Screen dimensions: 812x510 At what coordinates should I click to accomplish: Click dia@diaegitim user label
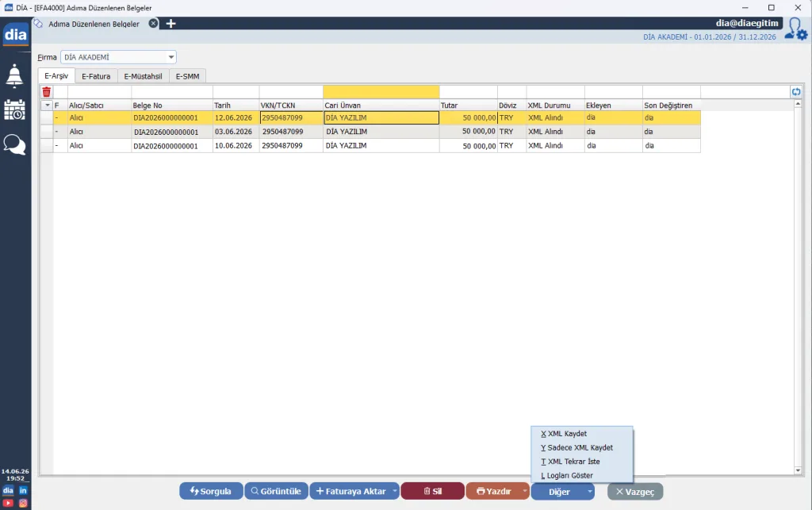tap(747, 23)
